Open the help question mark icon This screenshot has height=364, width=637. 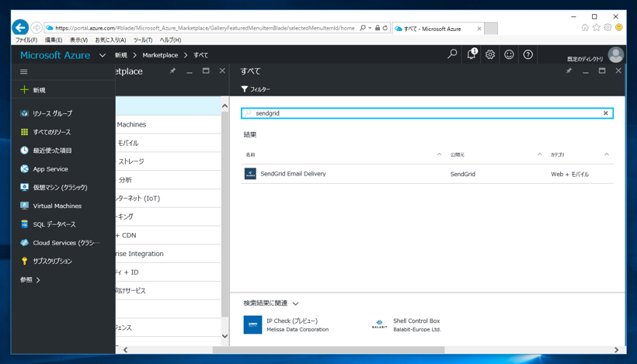click(528, 55)
